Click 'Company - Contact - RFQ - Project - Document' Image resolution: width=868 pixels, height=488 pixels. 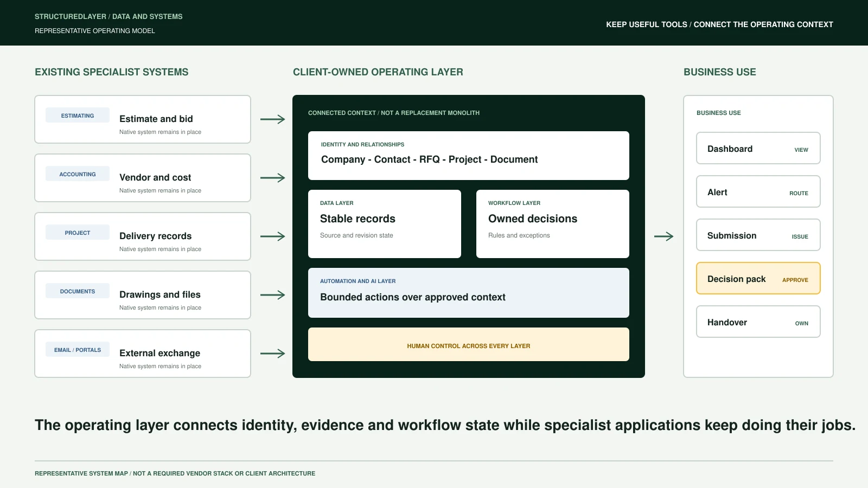[x=430, y=159]
